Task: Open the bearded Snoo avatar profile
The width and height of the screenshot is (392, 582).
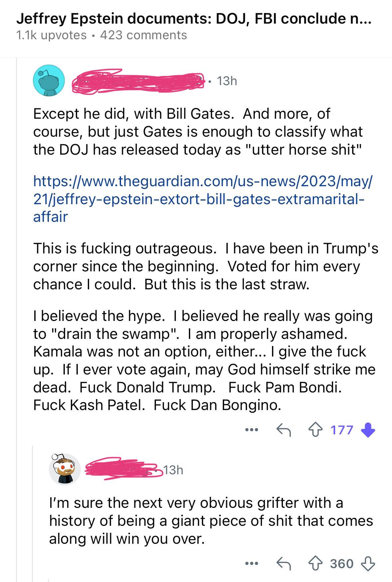Action: 65,470
